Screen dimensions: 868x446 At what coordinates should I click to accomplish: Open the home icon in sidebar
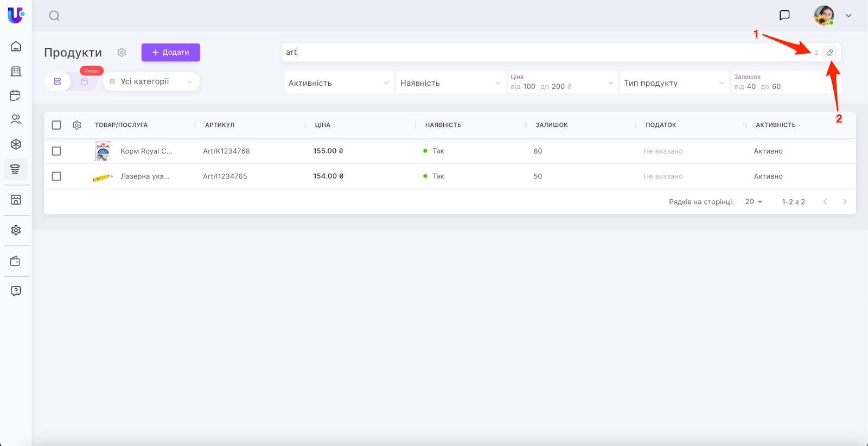(16, 46)
